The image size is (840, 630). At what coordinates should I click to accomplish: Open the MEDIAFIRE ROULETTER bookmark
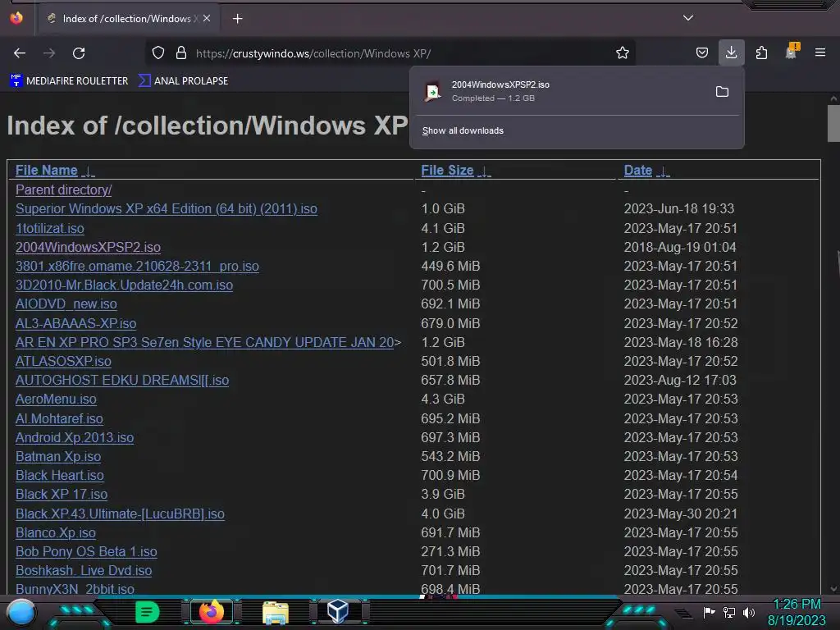(x=69, y=81)
